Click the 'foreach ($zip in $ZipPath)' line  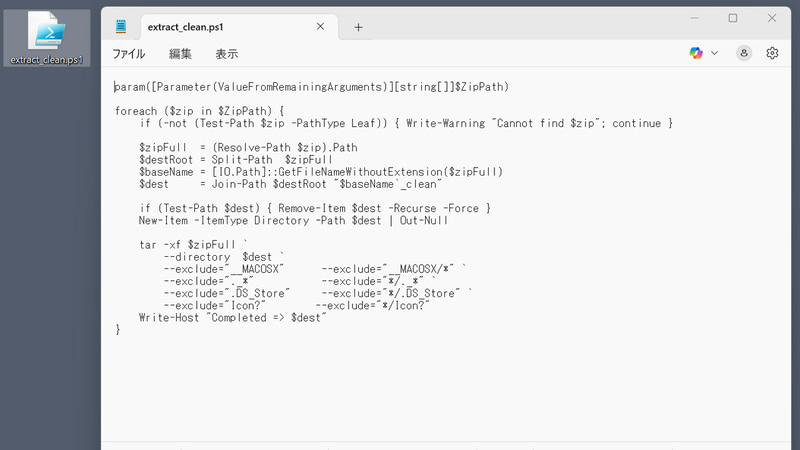[199, 111]
